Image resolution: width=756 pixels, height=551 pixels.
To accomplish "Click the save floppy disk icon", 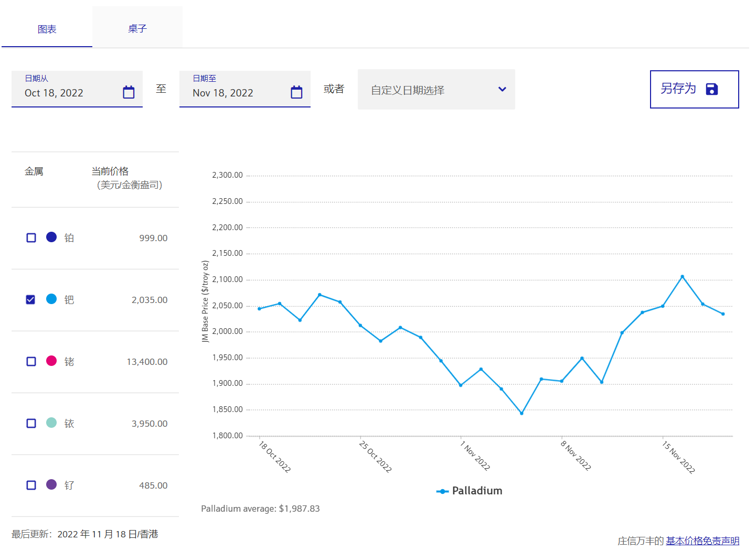I will [712, 89].
